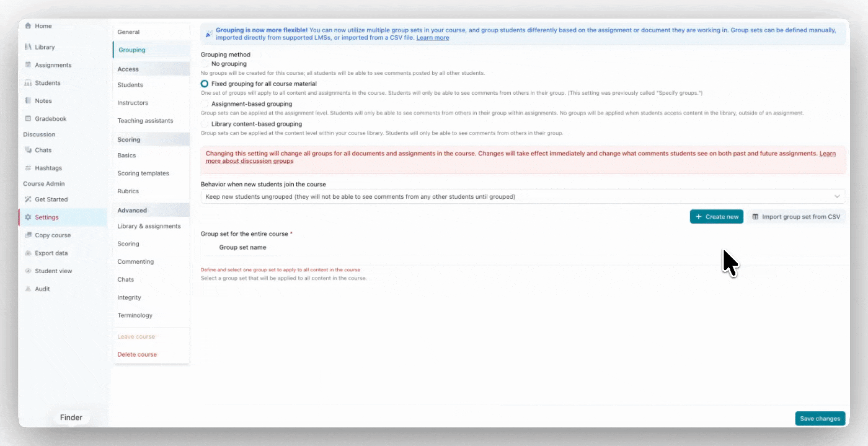This screenshot has height=446, width=868.
Task: Click the Gradebook icon
Action: (x=28, y=119)
